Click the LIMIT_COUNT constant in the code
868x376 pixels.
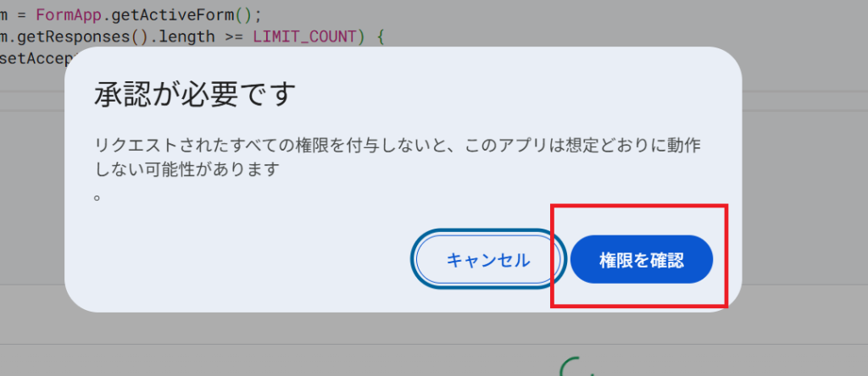pyautogui.click(x=305, y=37)
